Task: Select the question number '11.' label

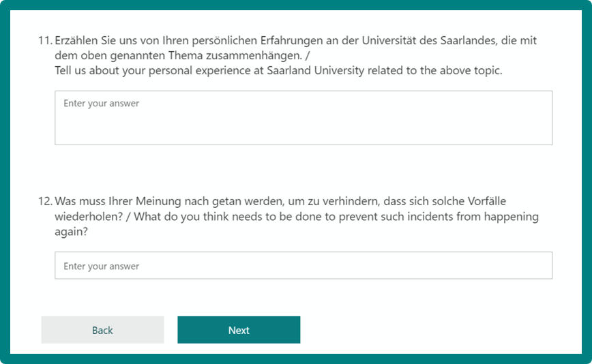Action: 45,40
